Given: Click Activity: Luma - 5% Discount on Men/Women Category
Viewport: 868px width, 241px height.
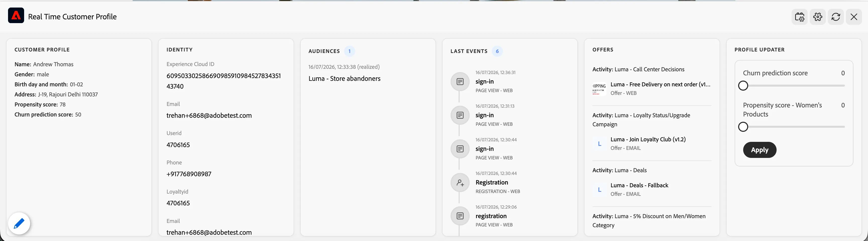Looking at the screenshot, I should tap(649, 220).
